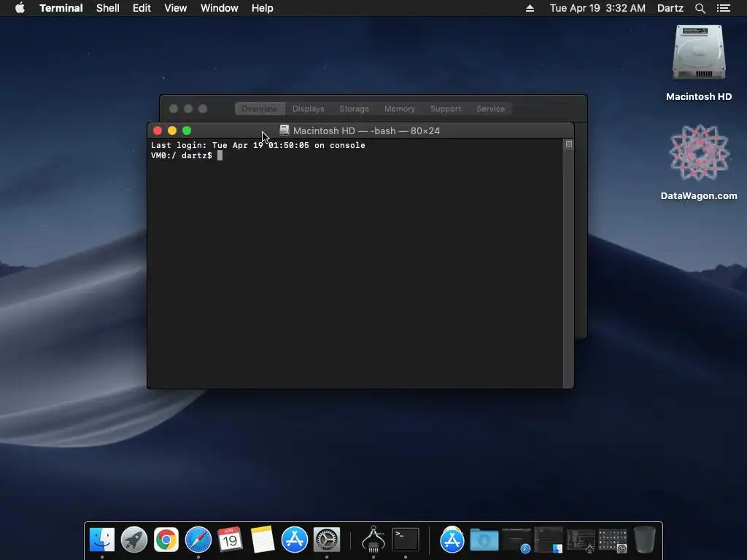Open System Preferences gear in Dock
Screen dimensions: 747x560
[x=326, y=540]
